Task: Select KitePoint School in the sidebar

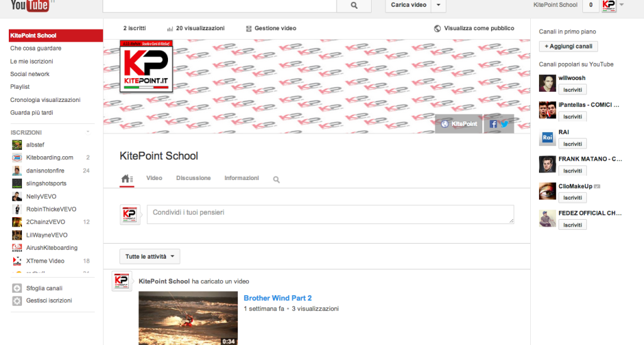Action: (x=56, y=35)
